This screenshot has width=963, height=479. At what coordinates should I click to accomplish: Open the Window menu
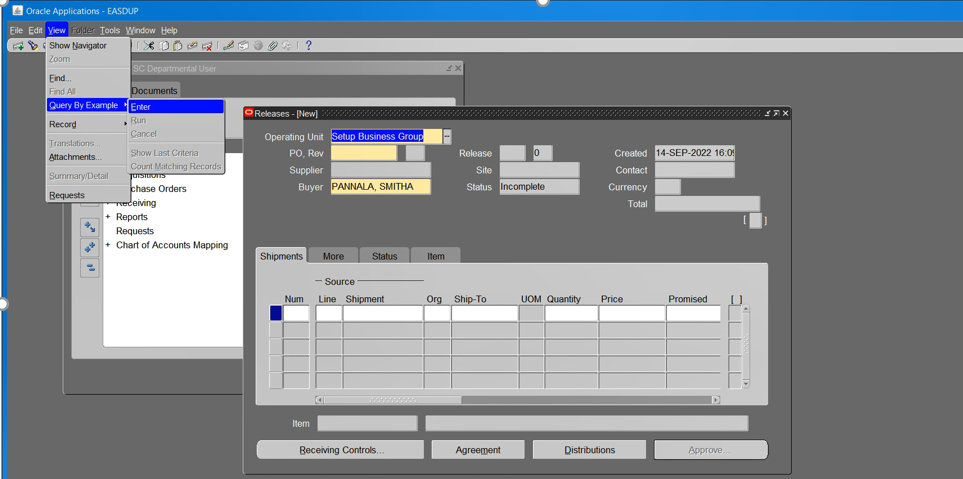click(141, 30)
